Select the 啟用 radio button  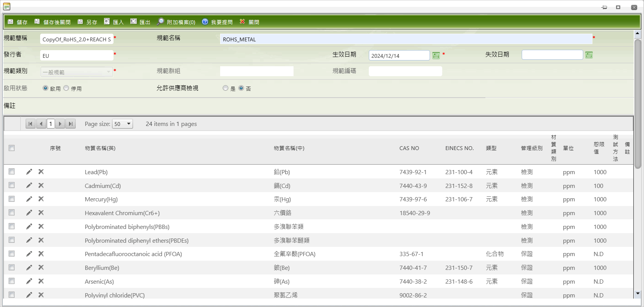(45, 88)
